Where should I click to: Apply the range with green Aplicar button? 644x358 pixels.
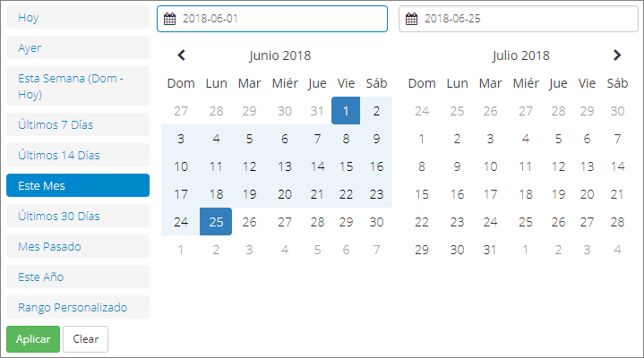(x=33, y=339)
